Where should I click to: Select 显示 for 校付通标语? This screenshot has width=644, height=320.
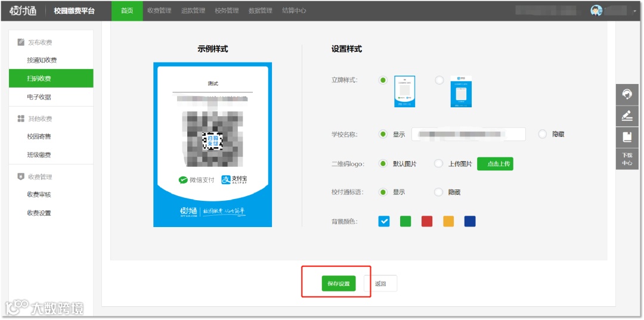click(x=383, y=192)
